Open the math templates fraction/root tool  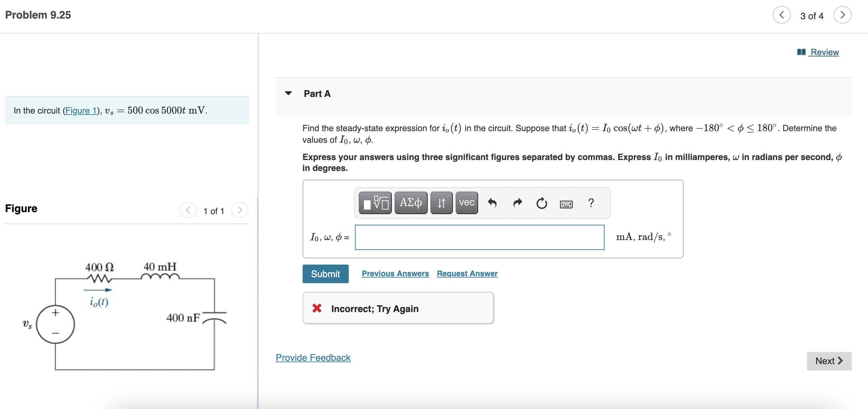375,203
